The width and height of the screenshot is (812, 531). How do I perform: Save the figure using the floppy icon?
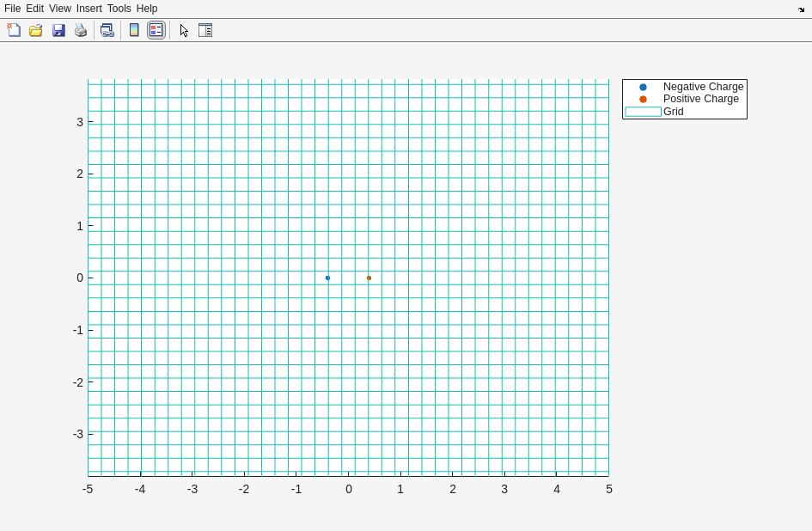point(58,30)
